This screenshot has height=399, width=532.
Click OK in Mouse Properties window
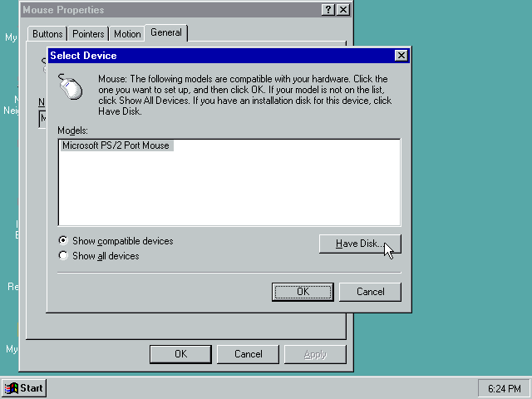[x=180, y=354]
